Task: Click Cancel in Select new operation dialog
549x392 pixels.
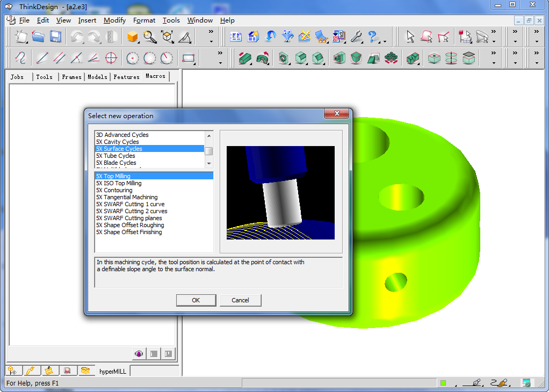Action: [x=240, y=300]
